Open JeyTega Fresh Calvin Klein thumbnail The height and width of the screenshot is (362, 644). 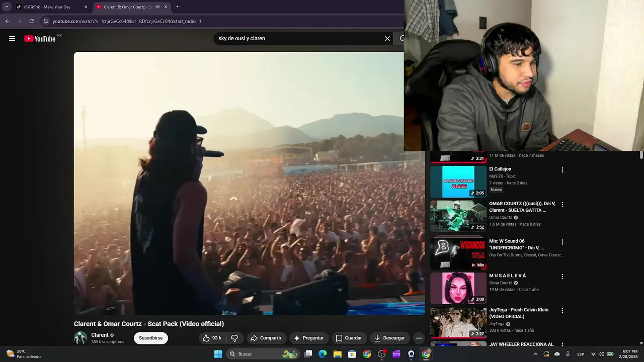[458, 322]
